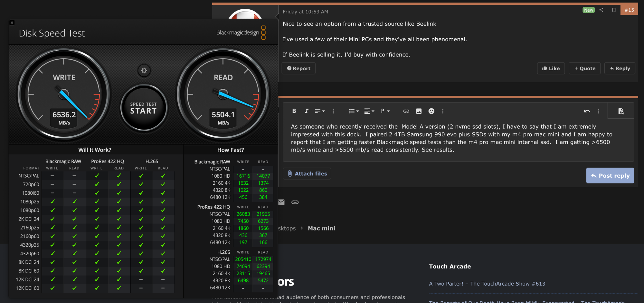Open the text dropdown right after Italic

coord(320,111)
